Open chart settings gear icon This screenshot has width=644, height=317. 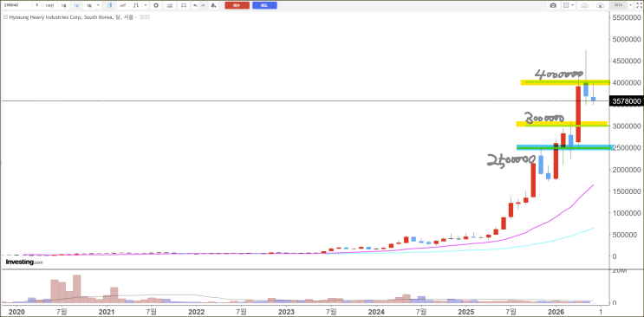(x=156, y=5)
